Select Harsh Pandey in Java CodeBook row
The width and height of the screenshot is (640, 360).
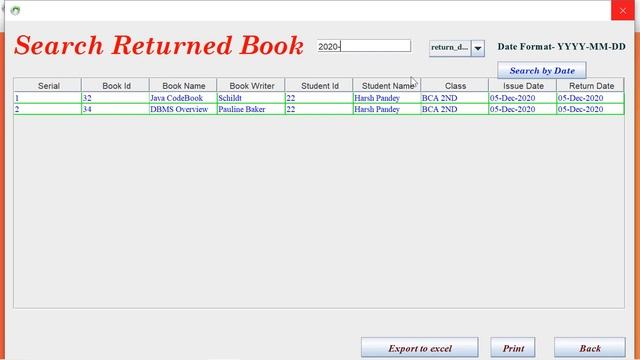387,98
